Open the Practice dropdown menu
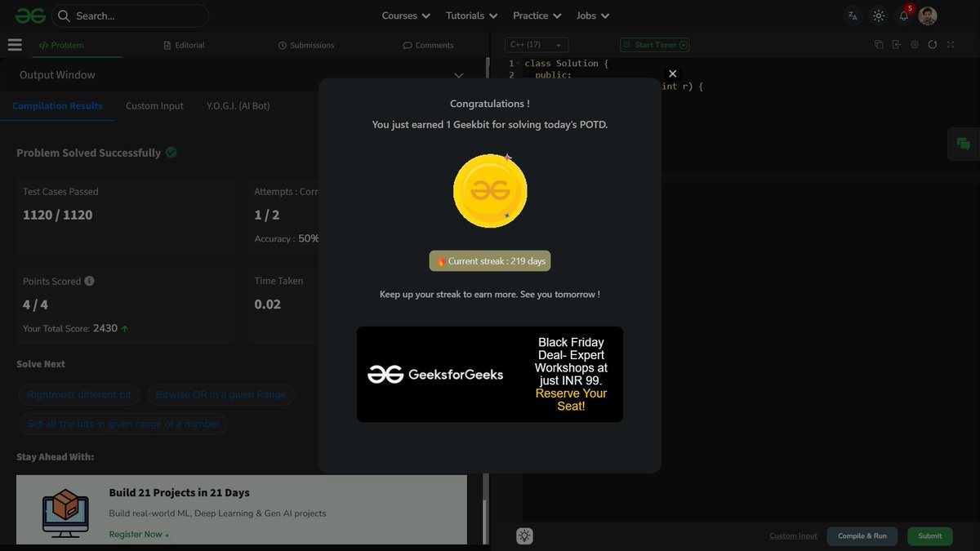This screenshot has height=551, width=980. tap(537, 16)
